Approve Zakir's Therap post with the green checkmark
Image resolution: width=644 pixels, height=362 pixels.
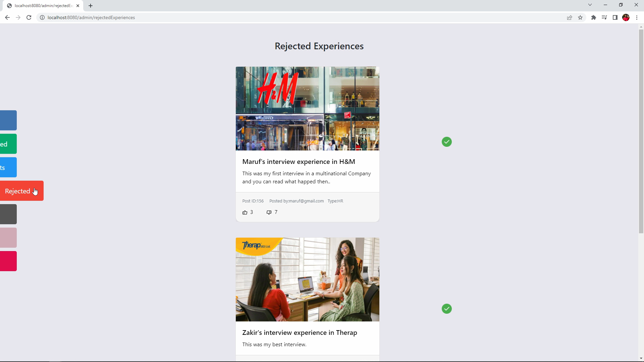pos(446,308)
